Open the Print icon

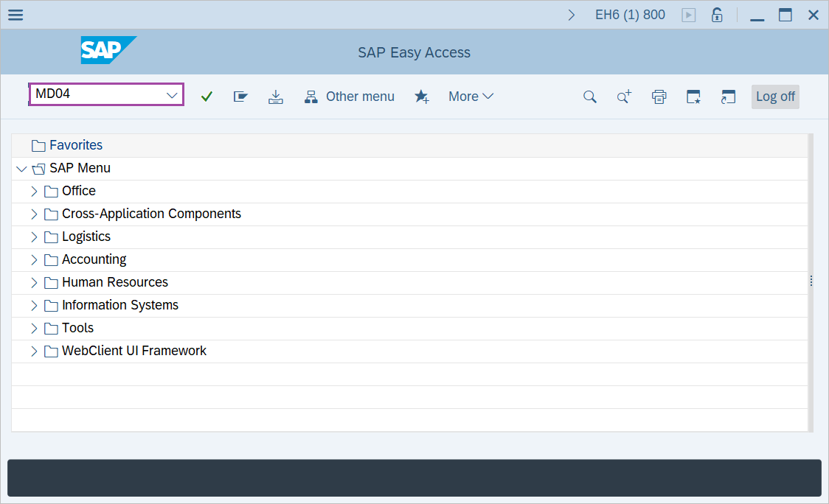(x=659, y=97)
